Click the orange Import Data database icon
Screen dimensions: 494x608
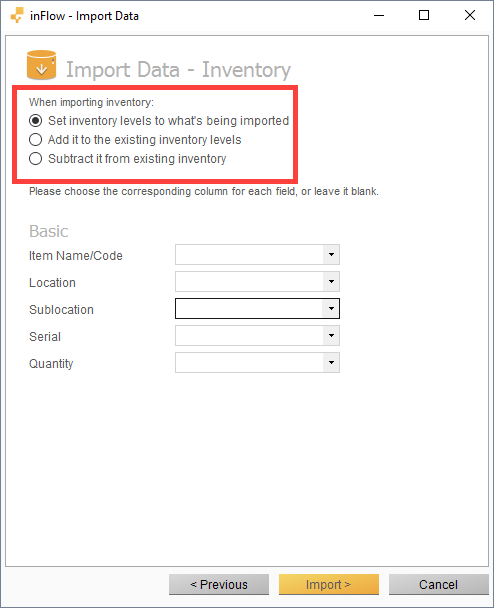(x=41, y=65)
